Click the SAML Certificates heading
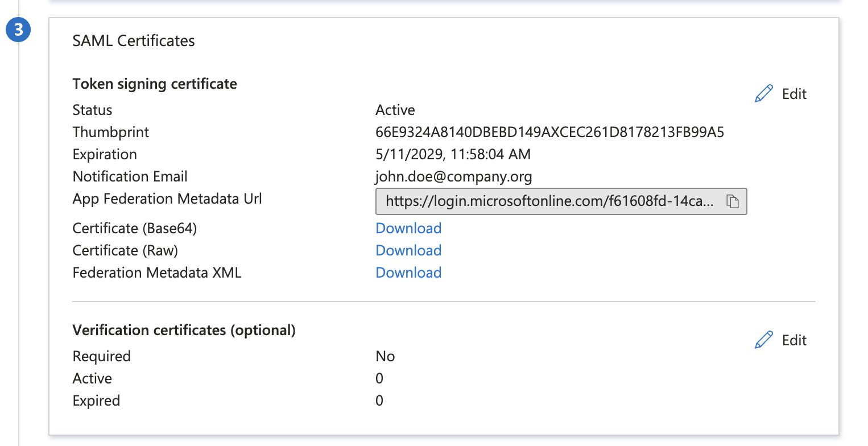Screen dimensions: 868x446 coord(134,41)
